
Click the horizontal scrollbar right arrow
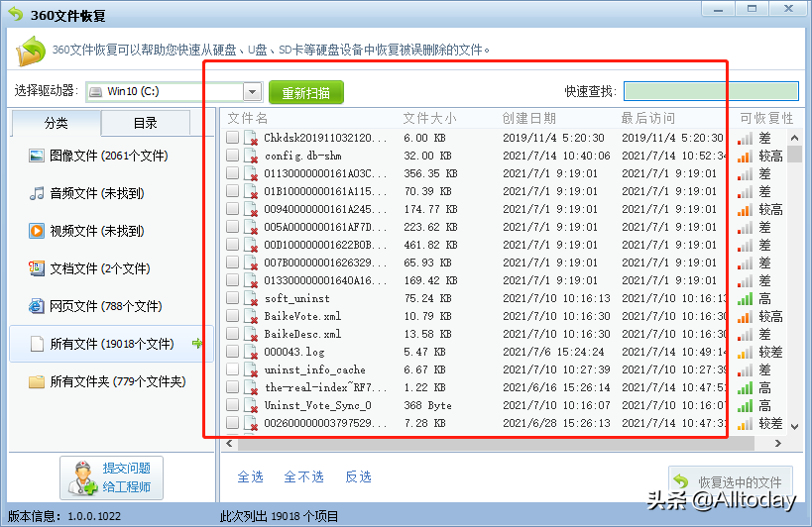777,443
